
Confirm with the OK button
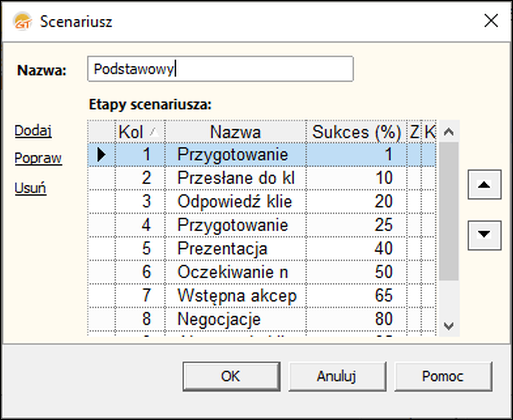tap(231, 377)
